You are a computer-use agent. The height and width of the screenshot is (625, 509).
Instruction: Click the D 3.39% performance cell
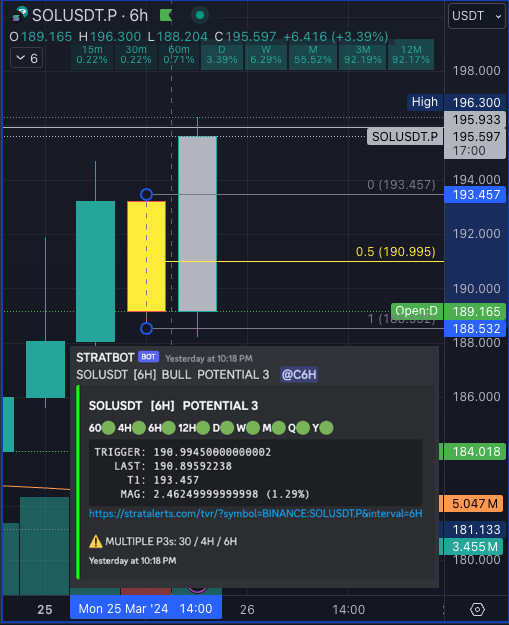[x=222, y=55]
